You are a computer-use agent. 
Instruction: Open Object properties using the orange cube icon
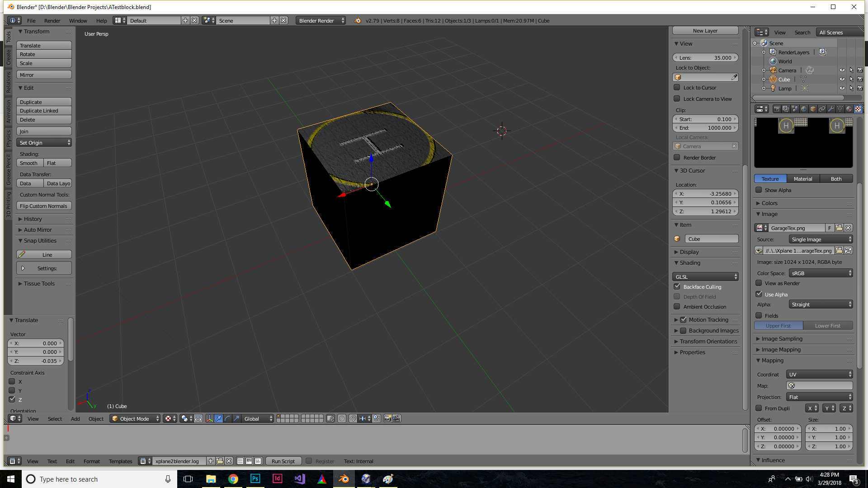tap(812, 109)
